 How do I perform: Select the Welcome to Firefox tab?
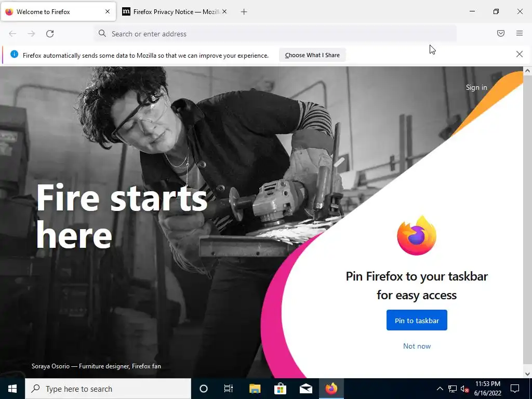[58, 12]
